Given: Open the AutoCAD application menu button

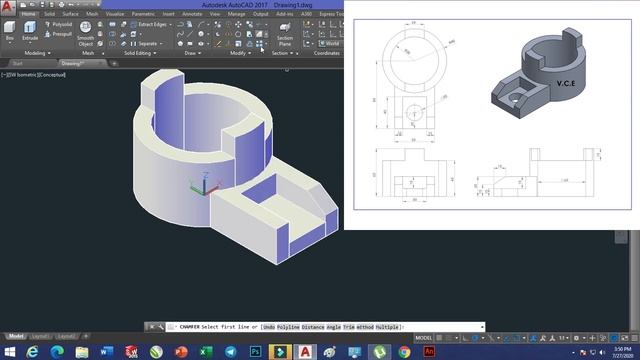Looking at the screenshot, I should pyautogui.click(x=8, y=7).
